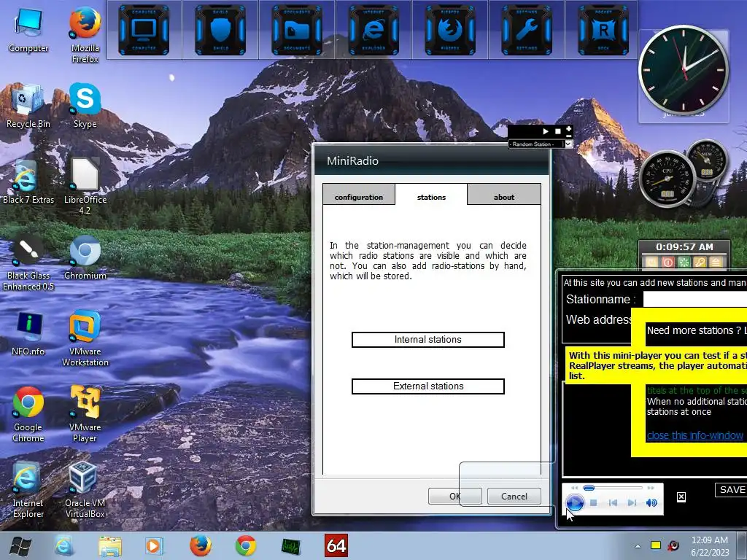The image size is (747, 560).
Task: Open the Computer desktop icon
Action: pos(28,31)
